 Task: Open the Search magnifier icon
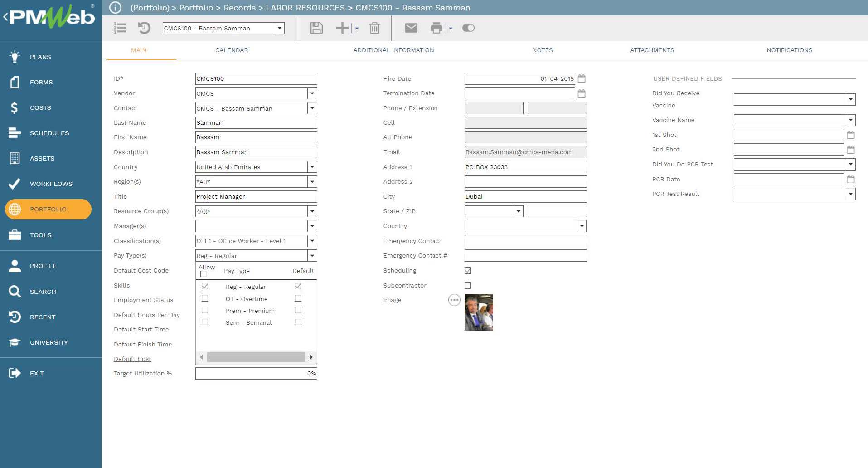click(x=15, y=292)
